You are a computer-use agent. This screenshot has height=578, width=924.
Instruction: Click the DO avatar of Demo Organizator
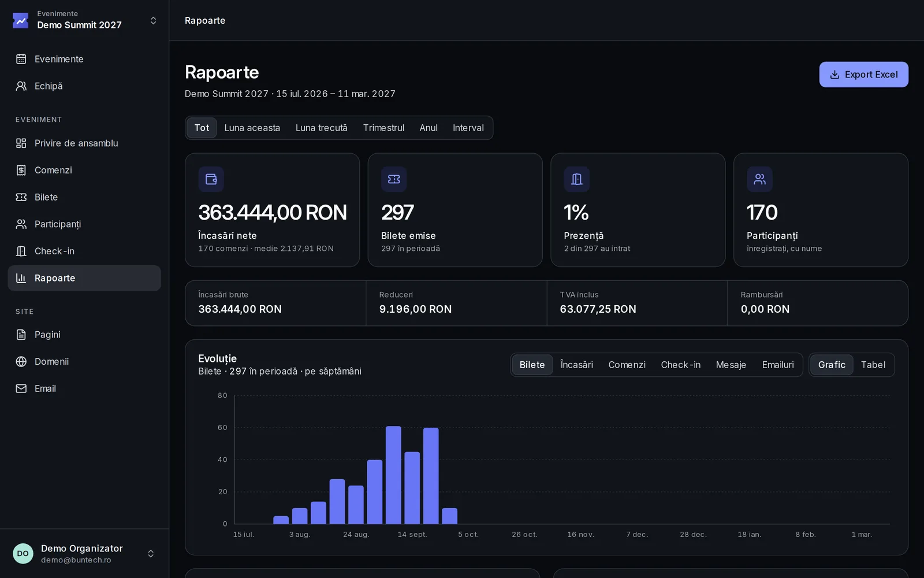(x=23, y=554)
